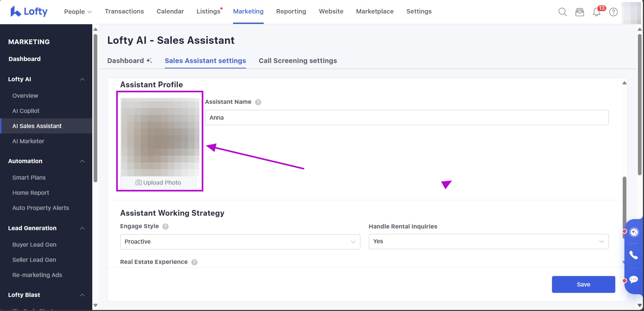This screenshot has height=311, width=644.
Task: Open Home Report in the sidebar
Action: [31, 193]
